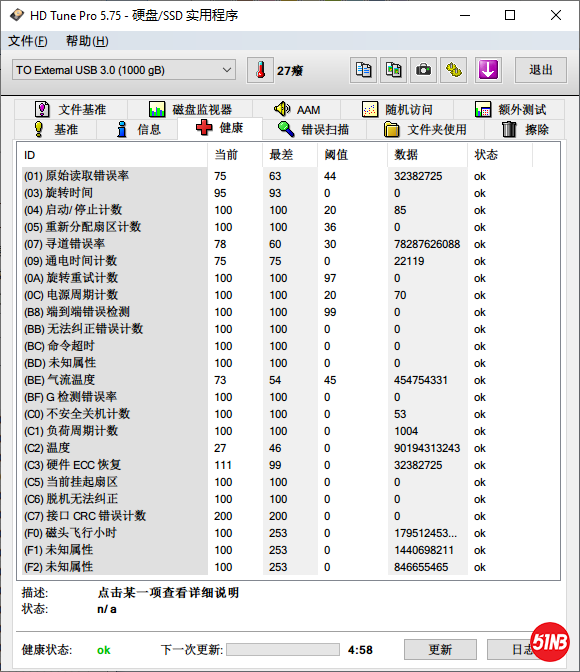The image size is (580, 672).
Task: Open the 帮助(H) menu
Action: 87,41
